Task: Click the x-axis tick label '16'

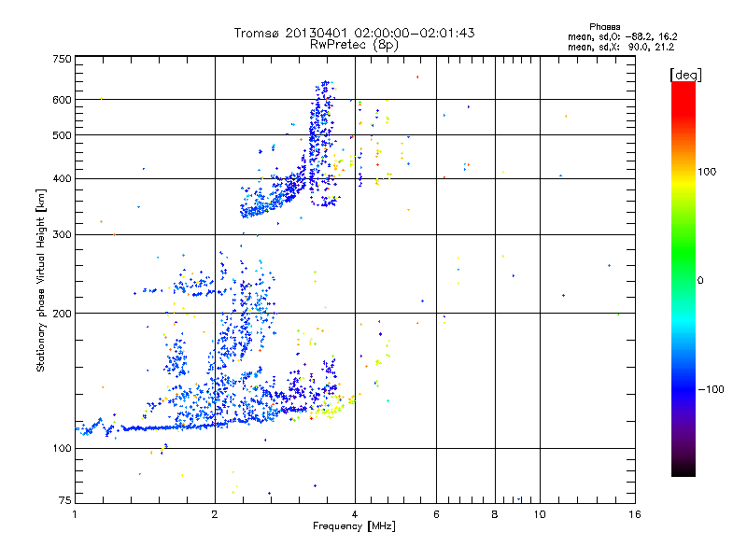Action: click(635, 514)
